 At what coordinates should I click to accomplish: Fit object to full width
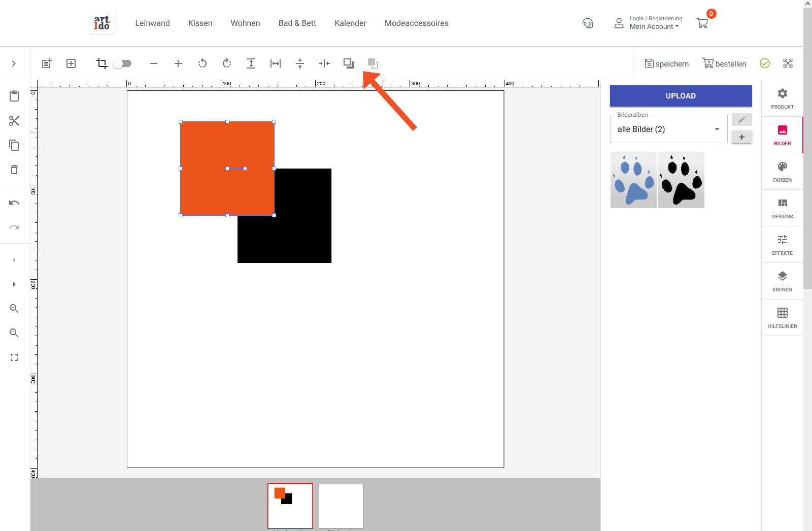coord(276,63)
